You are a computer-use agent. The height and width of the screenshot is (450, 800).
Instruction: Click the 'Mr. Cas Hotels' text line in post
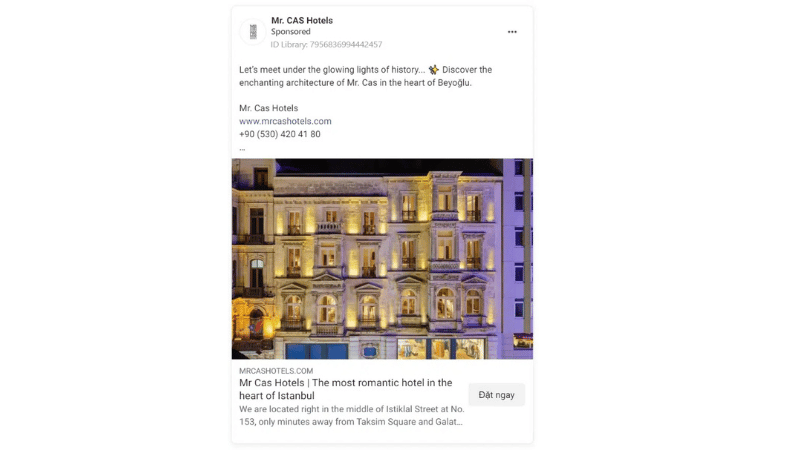(268, 108)
